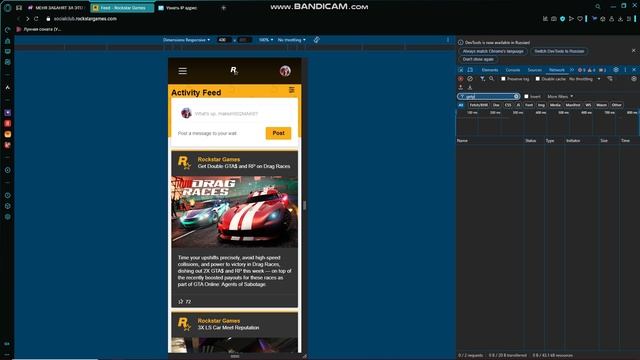Clear the network log
This screenshot has height=360, width=640.
[470, 79]
